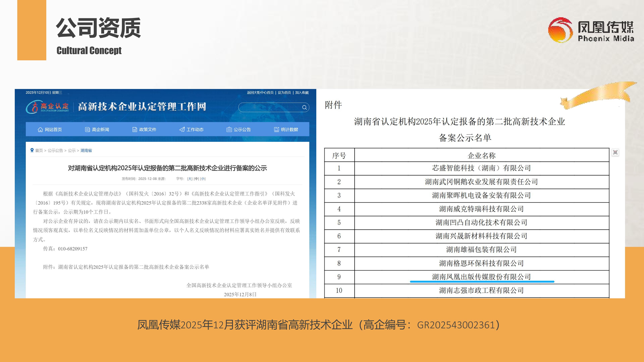Click the 企业名称 column header
This screenshot has width=644, height=362.
point(481,156)
